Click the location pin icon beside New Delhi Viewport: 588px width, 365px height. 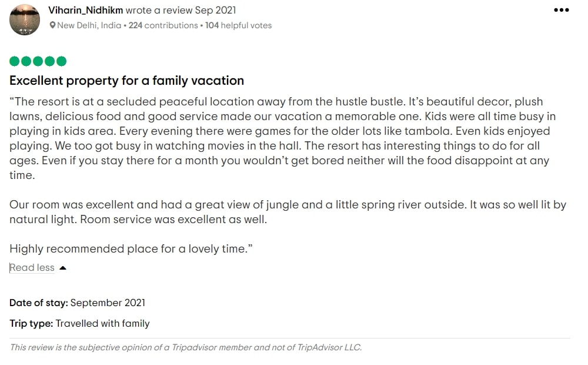click(52, 25)
